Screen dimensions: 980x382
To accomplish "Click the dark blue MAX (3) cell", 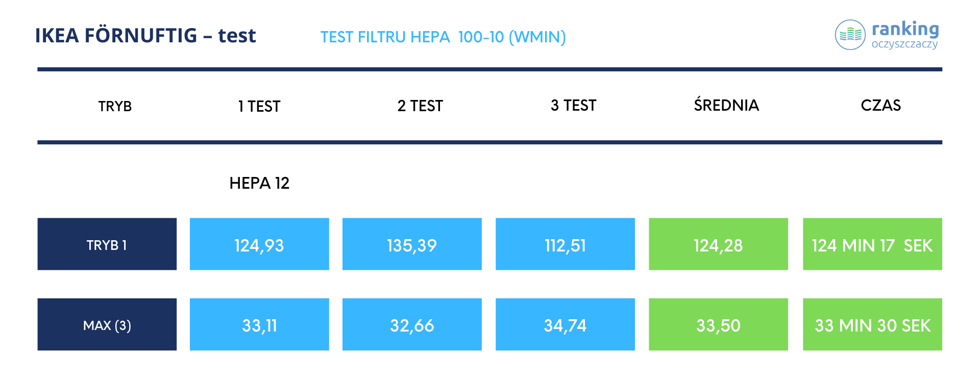I will 107,324.
